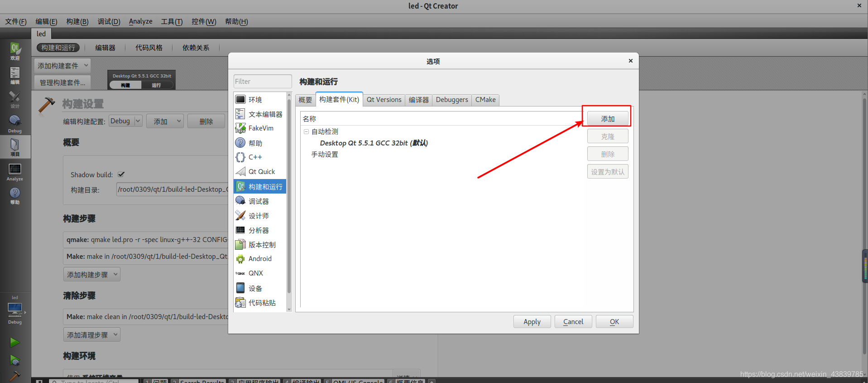Viewport: 868px width, 383px height.
Task: Open the Analyze mode icon
Action: click(x=15, y=171)
